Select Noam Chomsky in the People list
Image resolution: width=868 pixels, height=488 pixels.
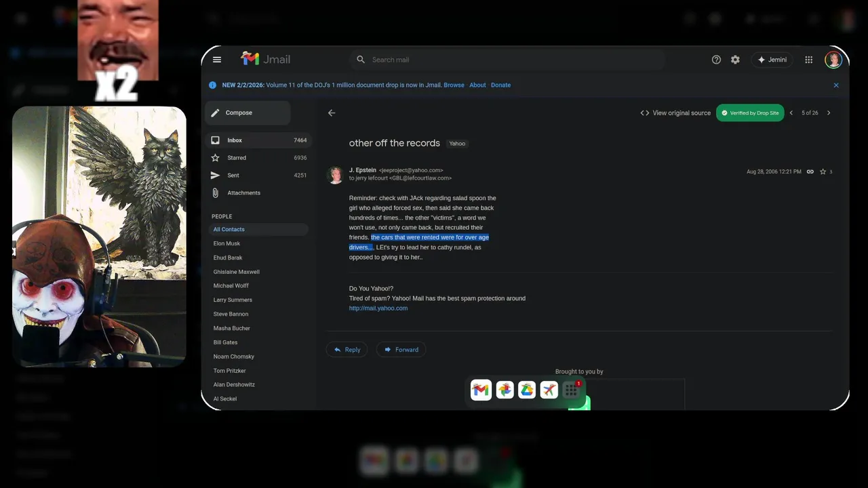pos(233,357)
